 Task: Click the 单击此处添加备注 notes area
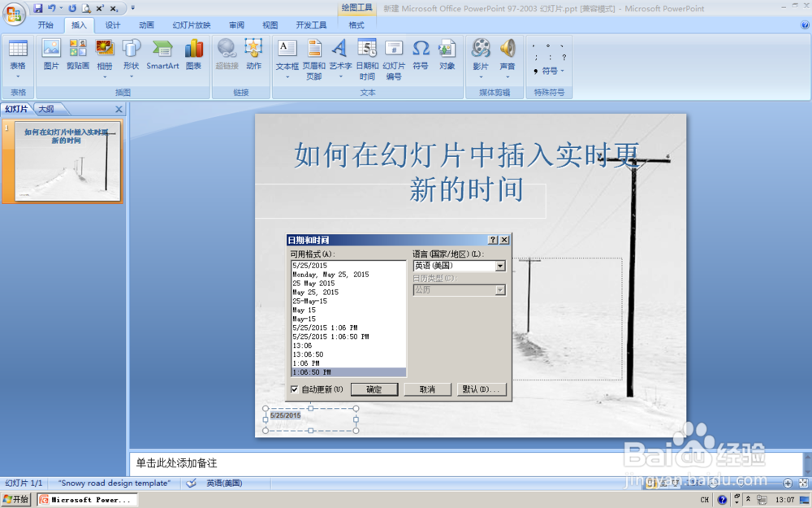pyautogui.click(x=466, y=463)
